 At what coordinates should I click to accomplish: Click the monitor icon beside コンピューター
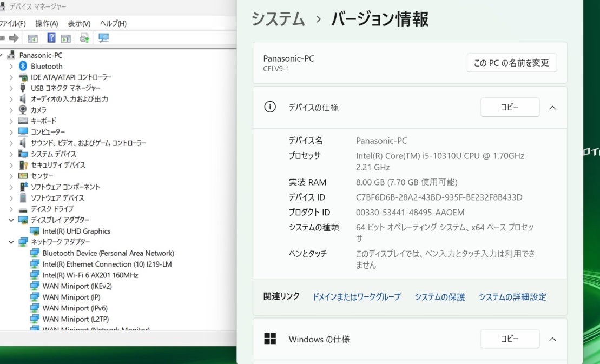(23, 132)
